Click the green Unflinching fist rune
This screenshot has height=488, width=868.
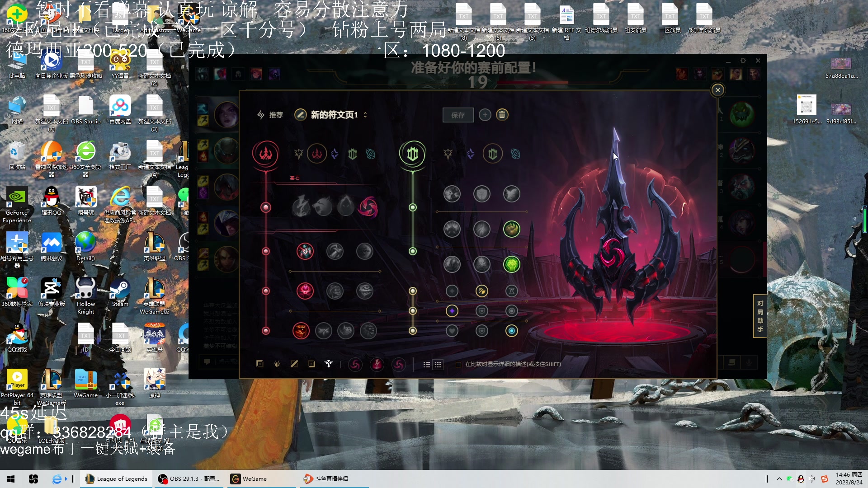pyautogui.click(x=512, y=264)
